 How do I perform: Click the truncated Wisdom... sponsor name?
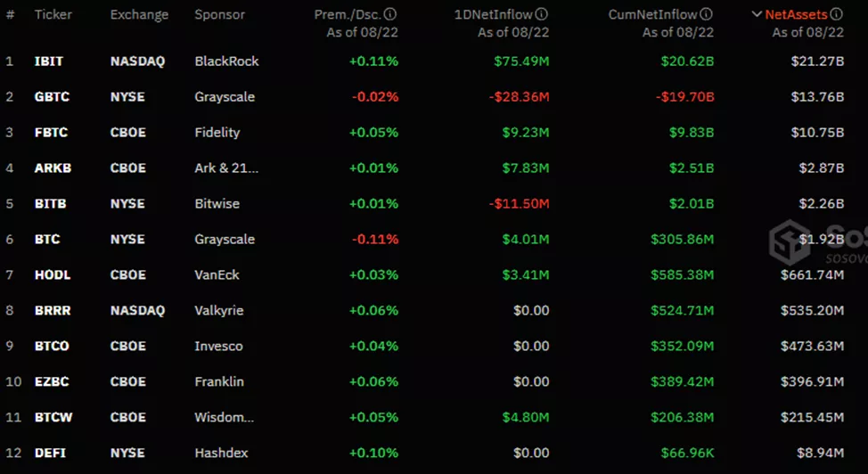click(x=224, y=418)
